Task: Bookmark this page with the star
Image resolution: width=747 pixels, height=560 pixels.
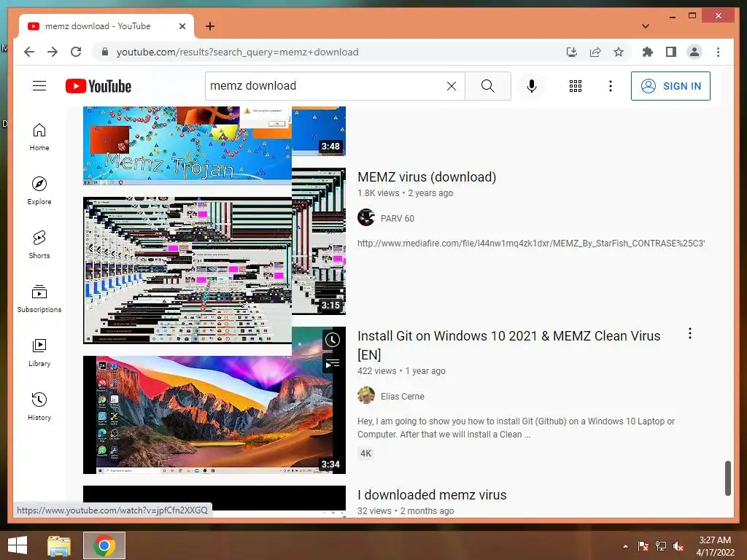Action: (619, 52)
